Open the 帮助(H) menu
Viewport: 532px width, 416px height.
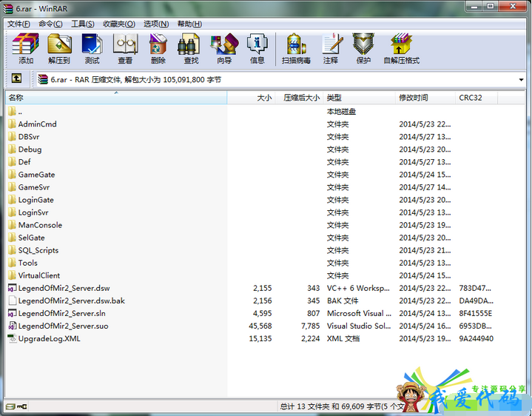point(189,24)
